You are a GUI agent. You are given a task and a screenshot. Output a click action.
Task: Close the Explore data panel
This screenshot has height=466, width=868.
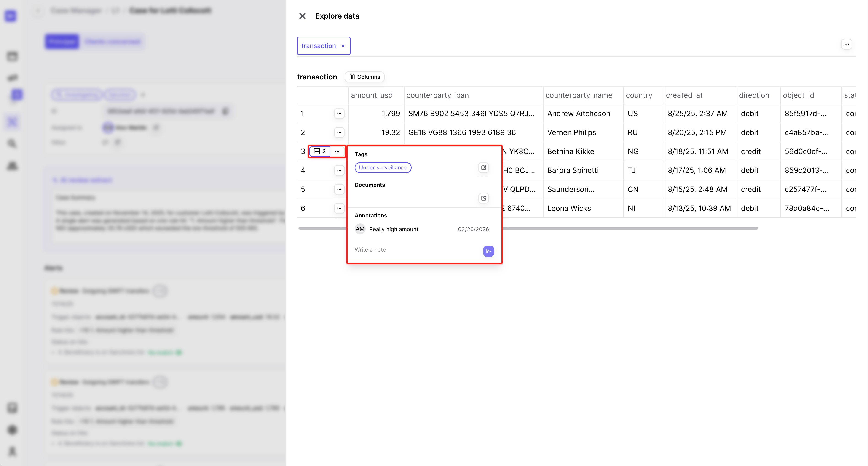(x=302, y=16)
